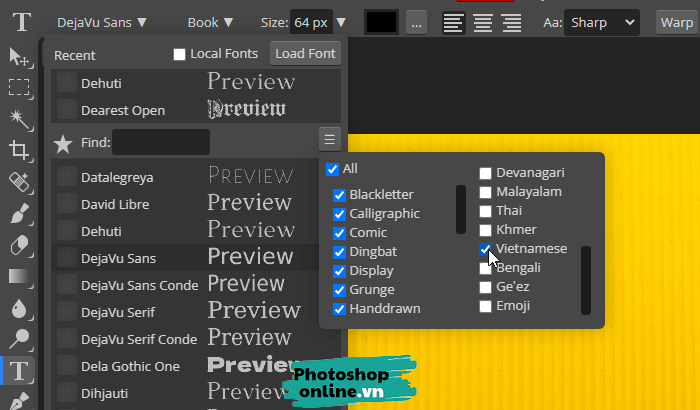Click the font filter hamburger icon
This screenshot has width=700, height=410.
tap(329, 139)
